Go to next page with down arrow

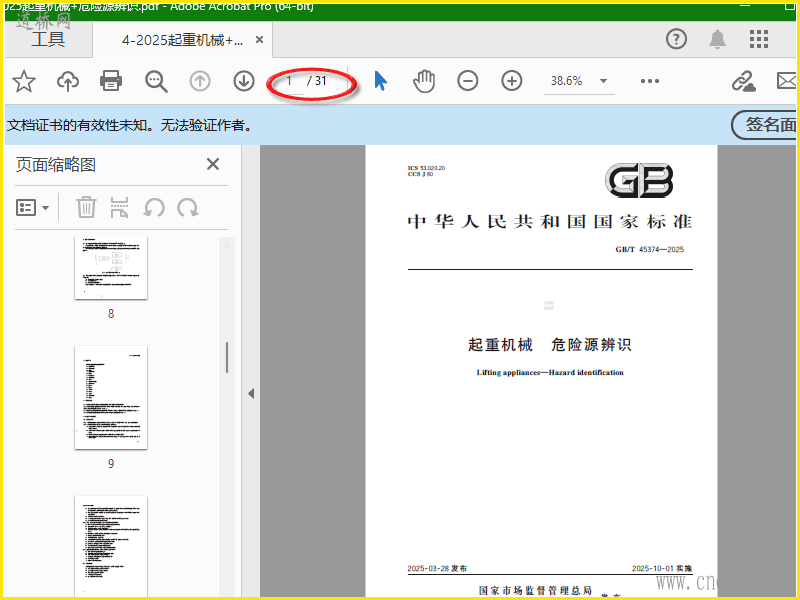coord(244,81)
